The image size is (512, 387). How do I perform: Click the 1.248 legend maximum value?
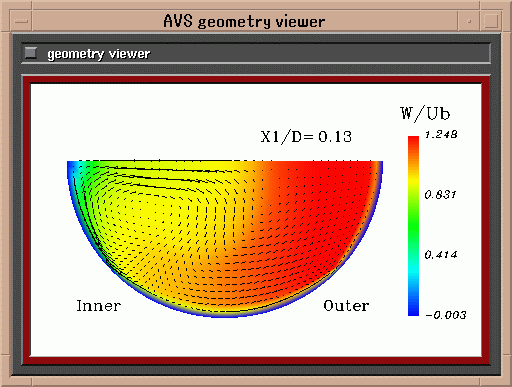[x=441, y=135]
